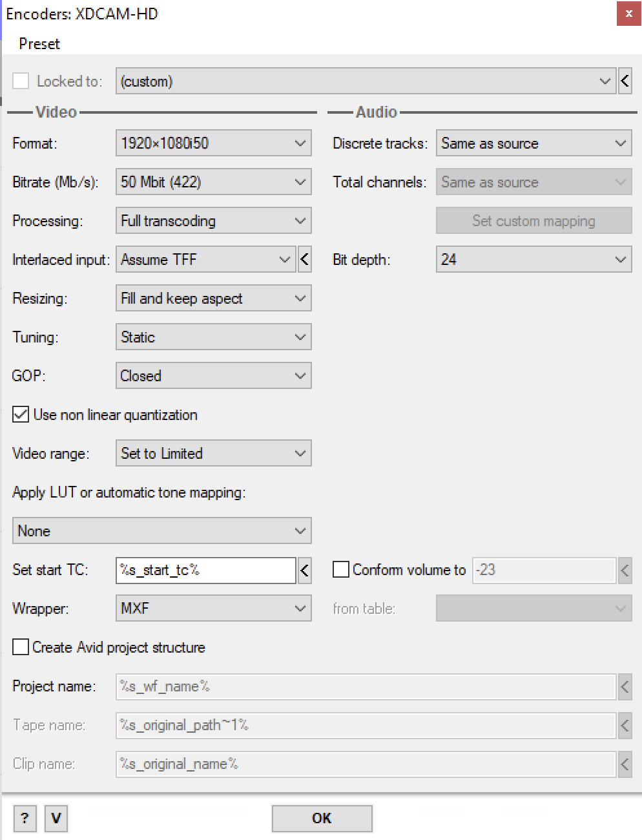The width and height of the screenshot is (642, 840).
Task: Open the video Format dropdown
Action: pyautogui.click(x=214, y=143)
